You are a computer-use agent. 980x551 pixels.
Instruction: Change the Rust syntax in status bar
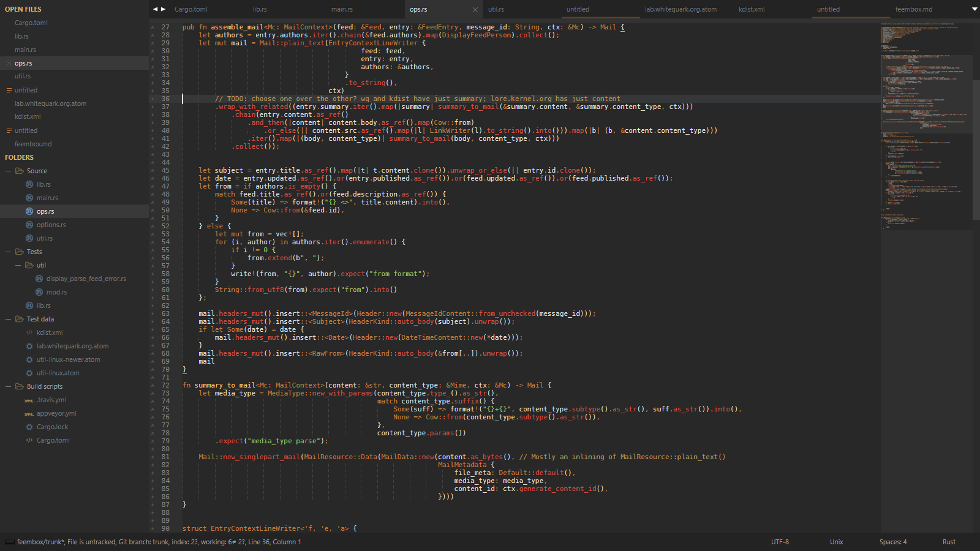(x=949, y=542)
